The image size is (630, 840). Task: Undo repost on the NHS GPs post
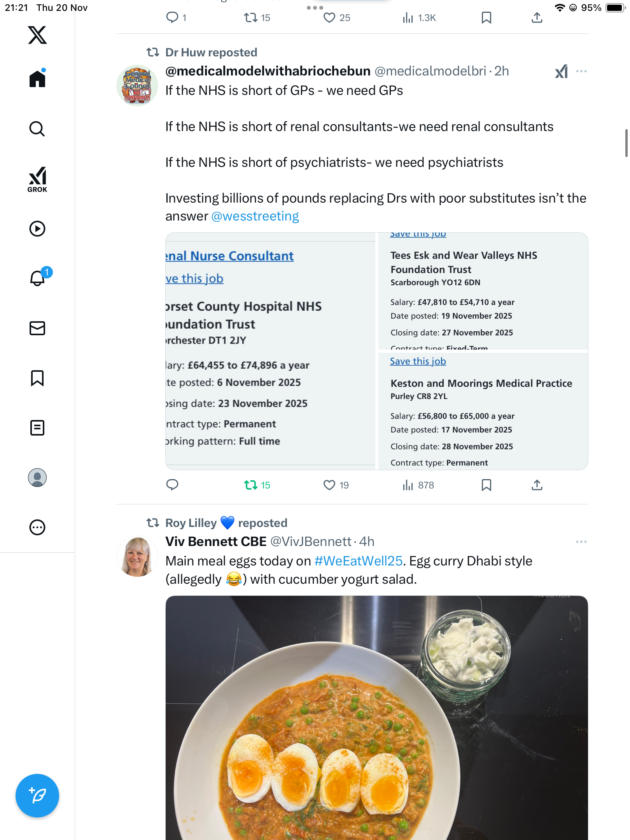coord(251,485)
